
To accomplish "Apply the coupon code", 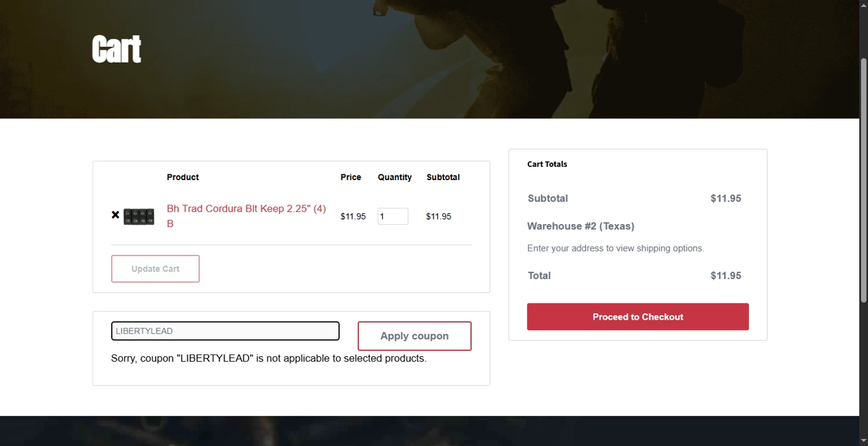I will click(x=414, y=336).
